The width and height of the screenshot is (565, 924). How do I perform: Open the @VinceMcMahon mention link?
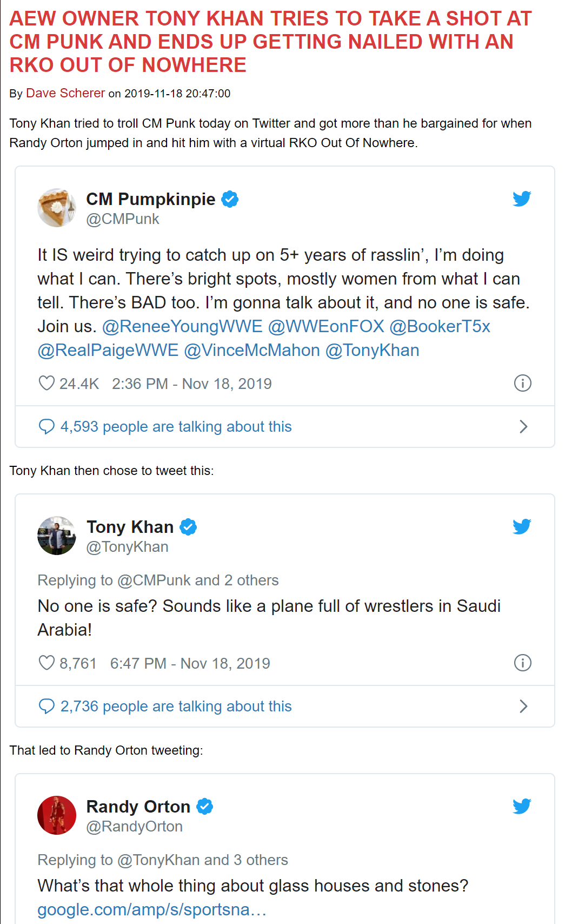pos(252,351)
